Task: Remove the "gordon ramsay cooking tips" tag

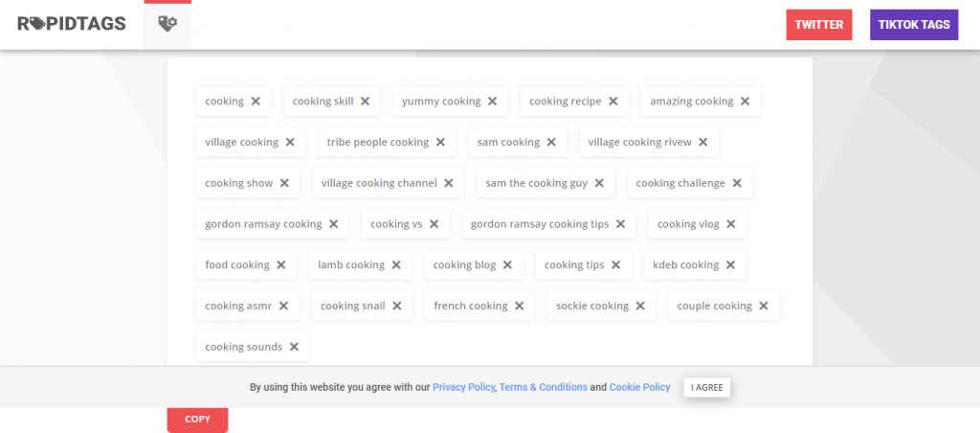Action: 620,224
